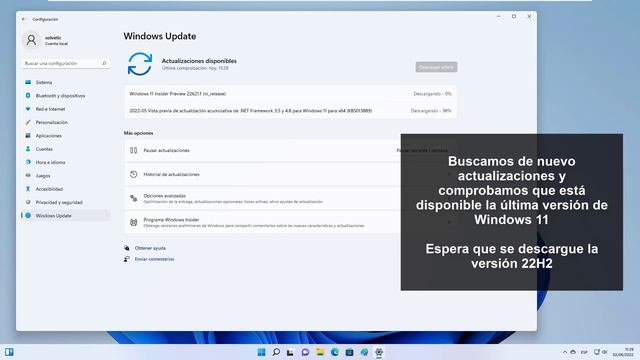Open File Explorer from the taskbar
The width and height of the screenshot is (640, 360).
click(x=320, y=352)
